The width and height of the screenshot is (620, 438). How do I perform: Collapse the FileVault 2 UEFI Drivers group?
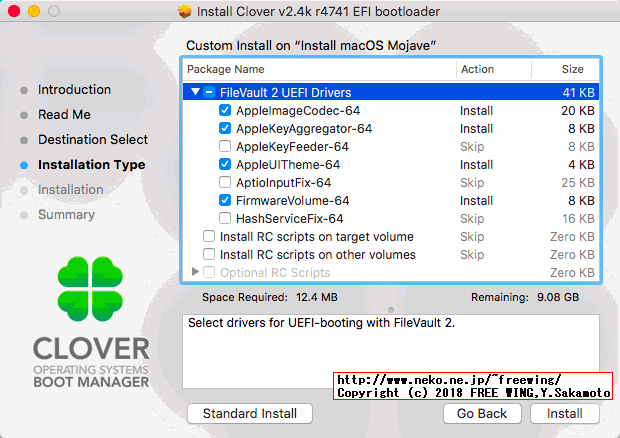pos(195,92)
